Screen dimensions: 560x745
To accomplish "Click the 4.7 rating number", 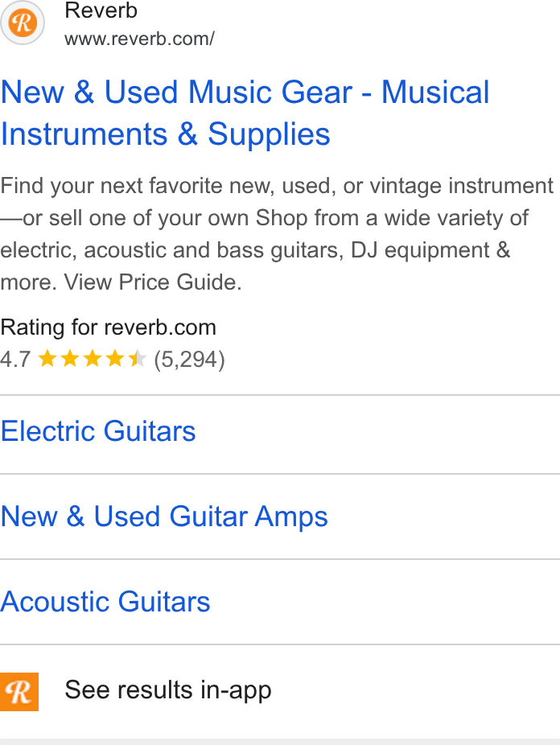I will pyautogui.click(x=15, y=359).
